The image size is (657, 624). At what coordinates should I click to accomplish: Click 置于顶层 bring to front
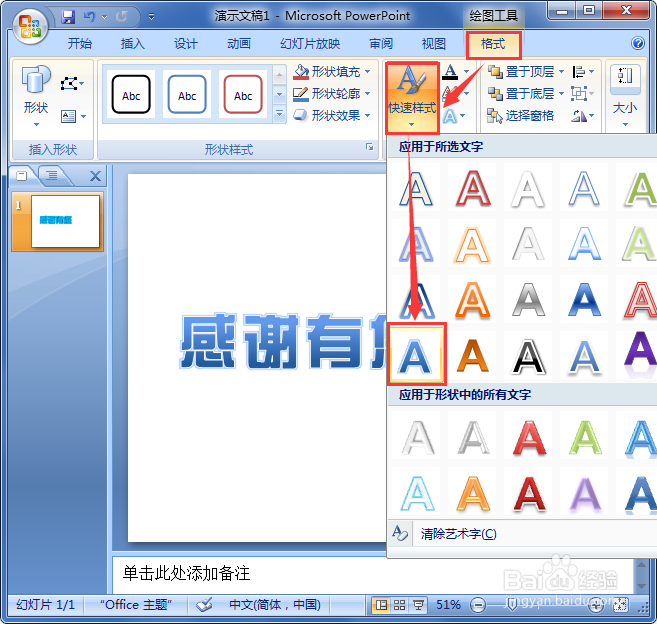point(521,72)
